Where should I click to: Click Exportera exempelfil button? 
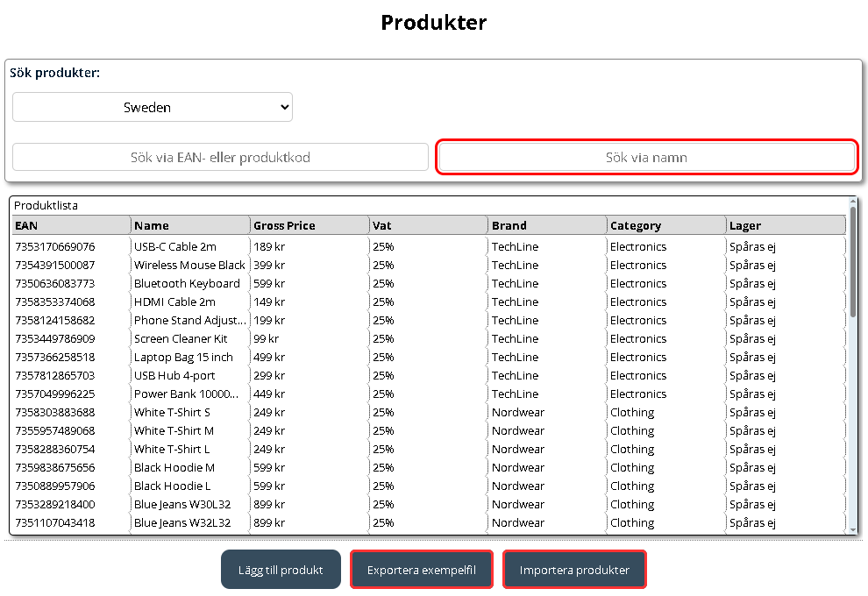click(421, 570)
